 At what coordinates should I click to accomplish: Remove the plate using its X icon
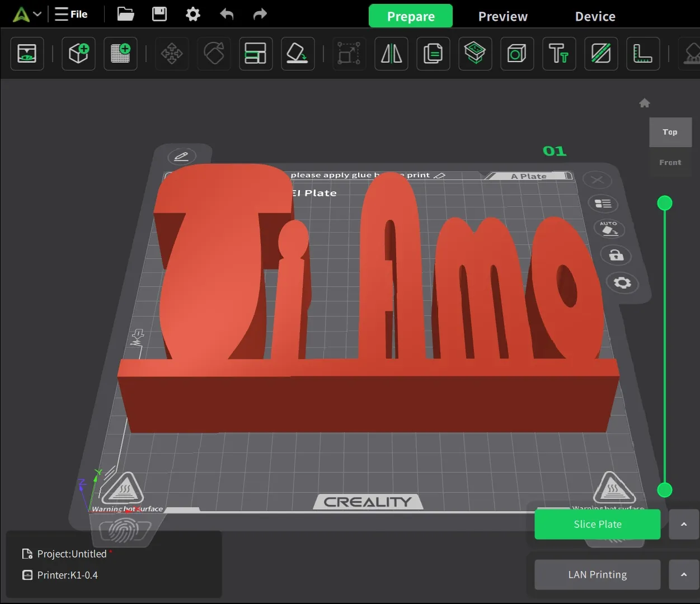pos(597,180)
